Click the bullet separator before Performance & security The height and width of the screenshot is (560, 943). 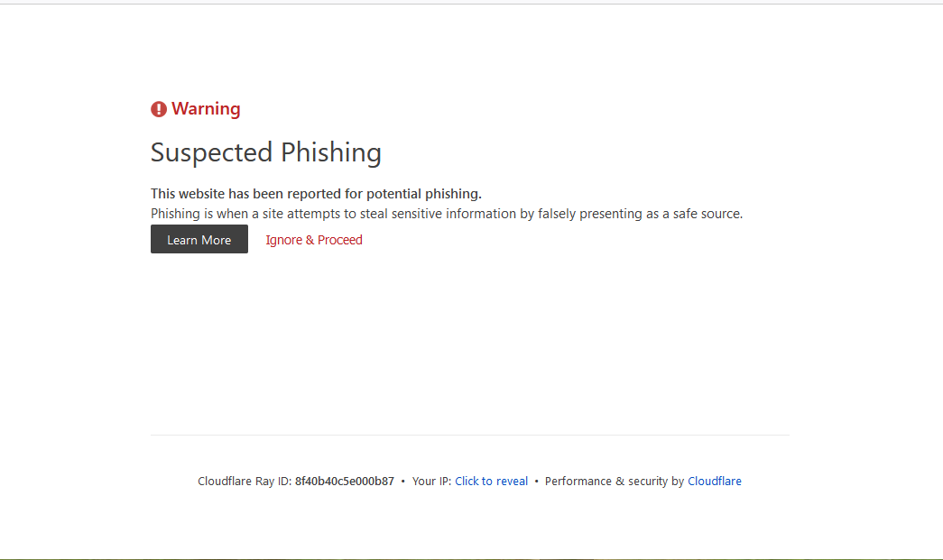(x=537, y=482)
